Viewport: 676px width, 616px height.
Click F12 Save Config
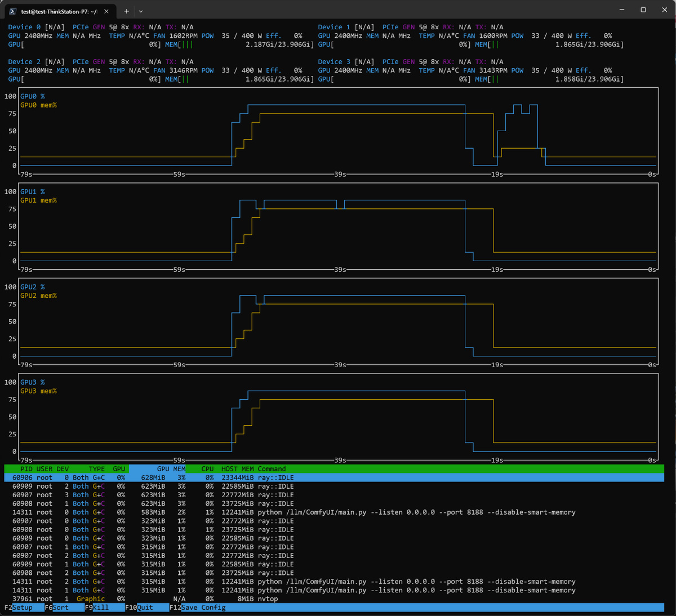click(x=198, y=608)
